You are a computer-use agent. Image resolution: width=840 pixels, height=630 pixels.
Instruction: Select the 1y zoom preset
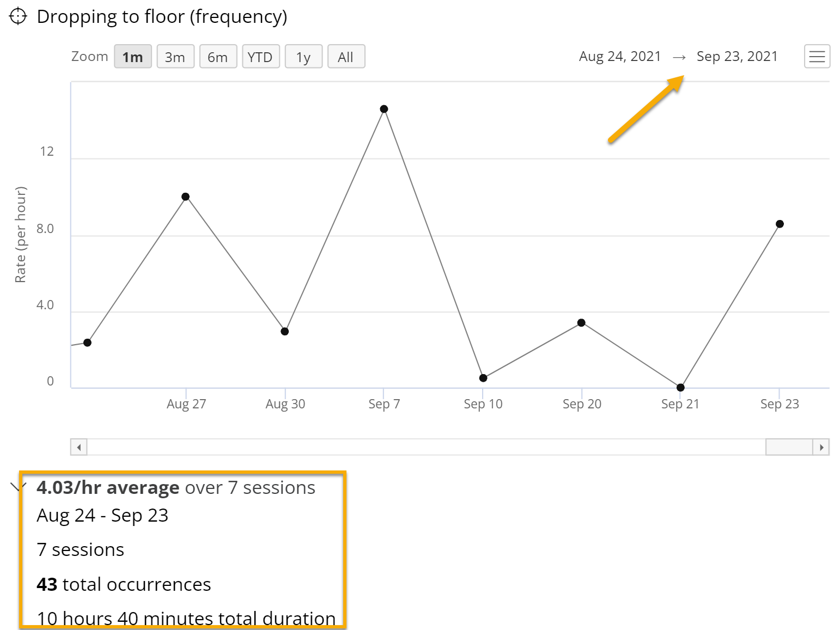[x=303, y=56]
